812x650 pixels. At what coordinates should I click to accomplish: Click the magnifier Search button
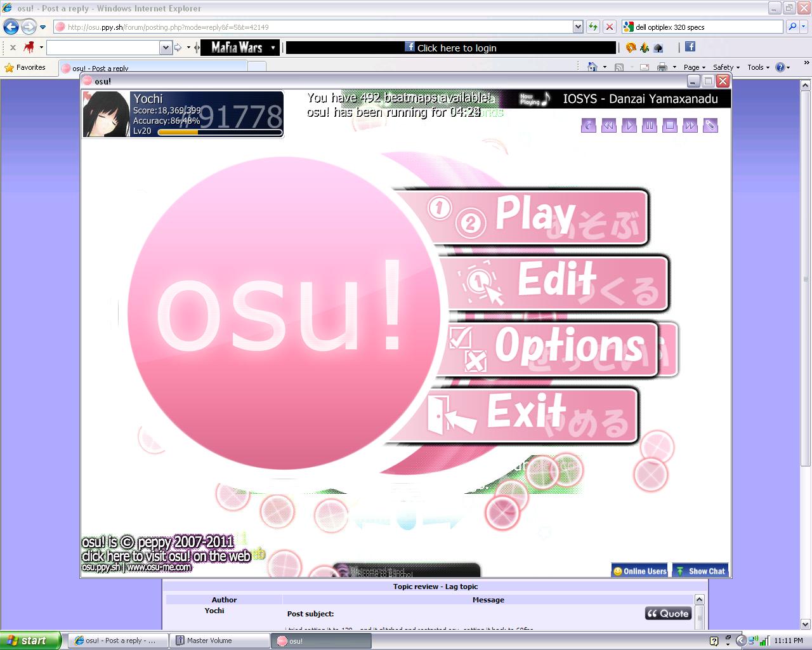pyautogui.click(x=792, y=27)
